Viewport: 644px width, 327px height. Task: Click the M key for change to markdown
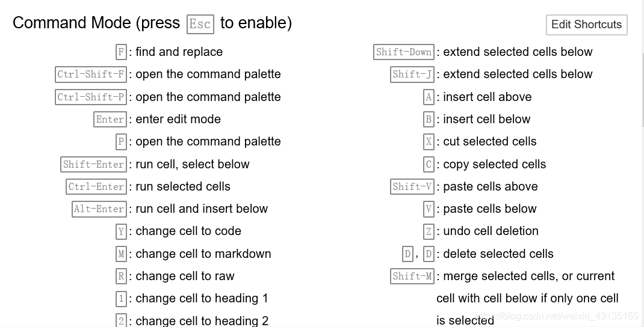tap(121, 254)
